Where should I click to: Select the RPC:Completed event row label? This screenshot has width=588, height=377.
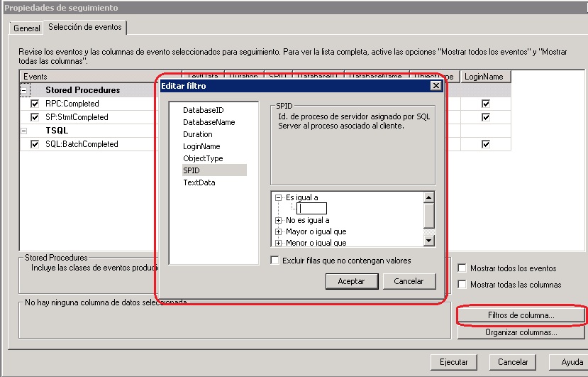pyautogui.click(x=72, y=104)
